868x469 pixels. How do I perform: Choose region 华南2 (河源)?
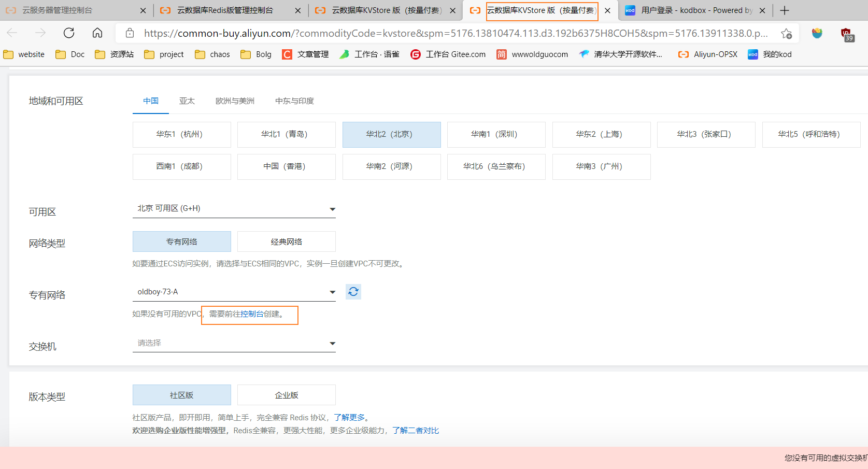392,167
